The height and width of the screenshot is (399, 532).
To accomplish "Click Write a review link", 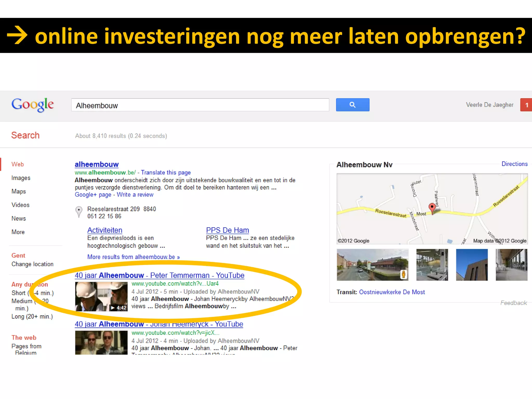I will point(135,195).
